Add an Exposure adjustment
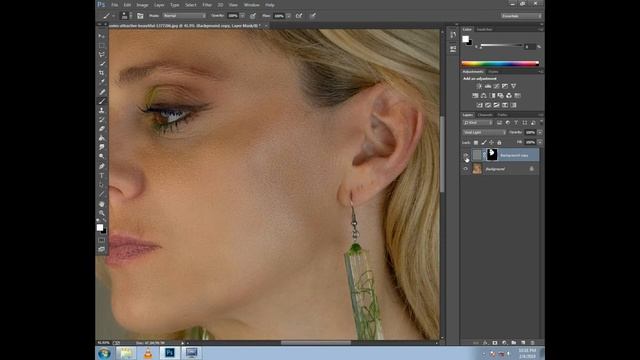The height and width of the screenshot is (360, 640). pos(505,86)
